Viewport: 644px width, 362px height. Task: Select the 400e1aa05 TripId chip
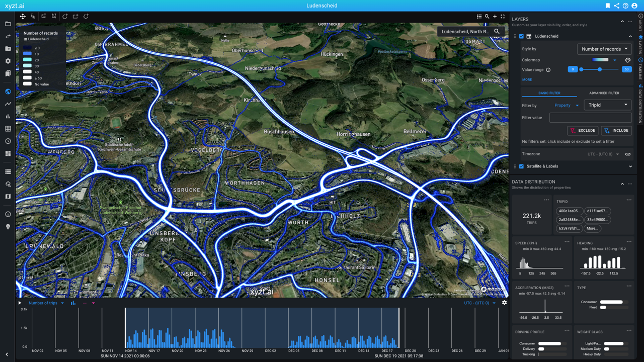[570, 211]
